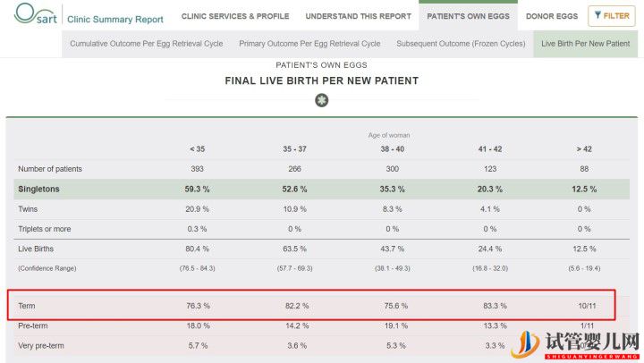This screenshot has height=363, width=644.
Task: Select Live Birth Per New Patient sub-tab
Action: (x=586, y=43)
